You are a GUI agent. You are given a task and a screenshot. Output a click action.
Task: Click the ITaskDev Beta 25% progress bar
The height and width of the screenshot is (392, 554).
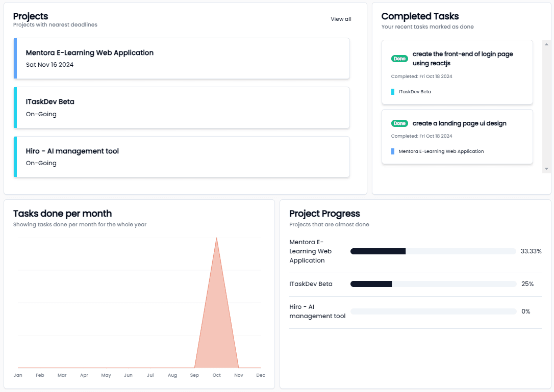tap(433, 284)
